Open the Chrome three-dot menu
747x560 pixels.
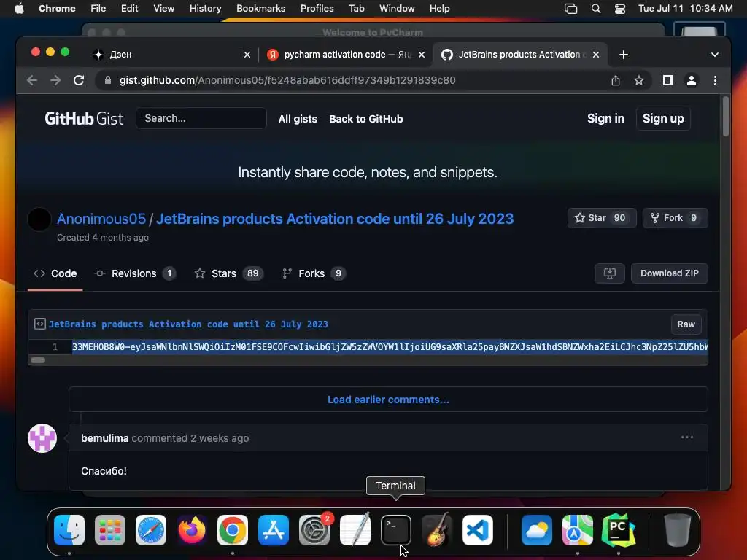coord(715,80)
